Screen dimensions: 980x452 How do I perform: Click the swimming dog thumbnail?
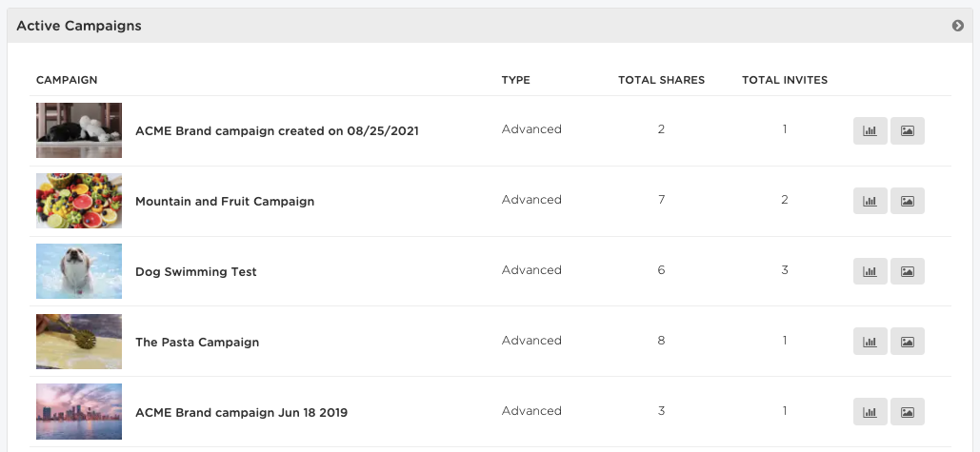79,271
